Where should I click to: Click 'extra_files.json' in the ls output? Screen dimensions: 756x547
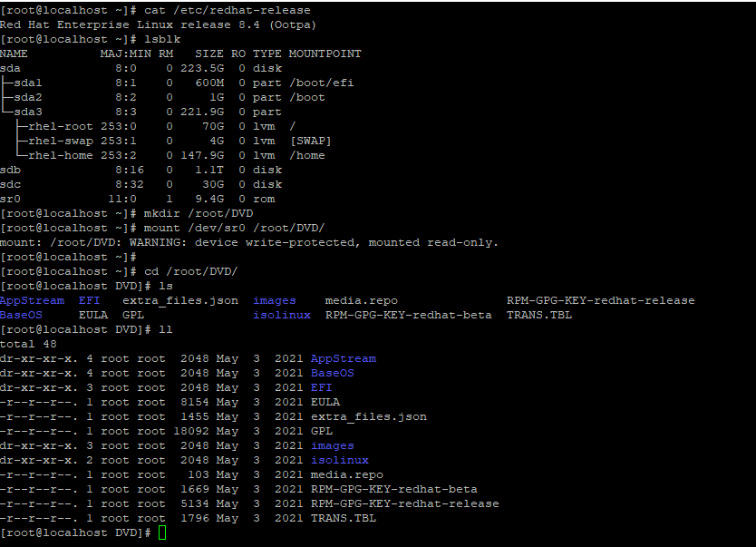coord(180,300)
